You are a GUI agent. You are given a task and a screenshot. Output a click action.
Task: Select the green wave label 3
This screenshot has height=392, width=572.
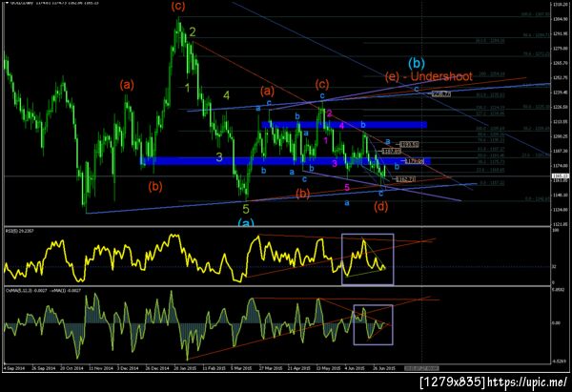(x=219, y=157)
